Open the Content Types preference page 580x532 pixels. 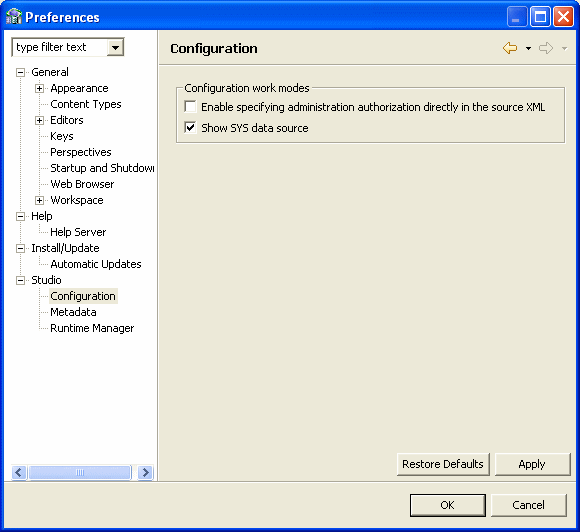tap(86, 104)
